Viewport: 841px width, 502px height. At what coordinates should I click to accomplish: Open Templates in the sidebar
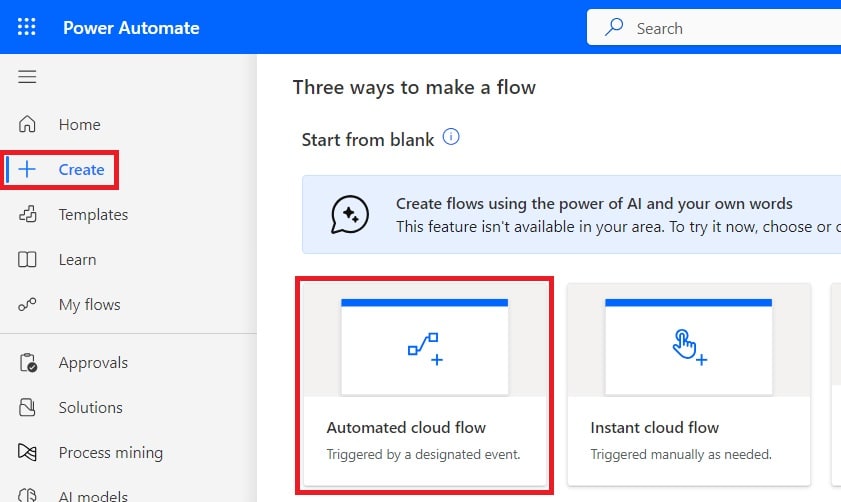93,215
